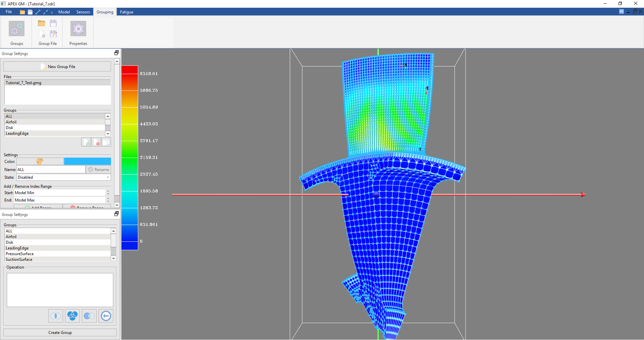Open the State dropdown showing Disabled

[64, 177]
